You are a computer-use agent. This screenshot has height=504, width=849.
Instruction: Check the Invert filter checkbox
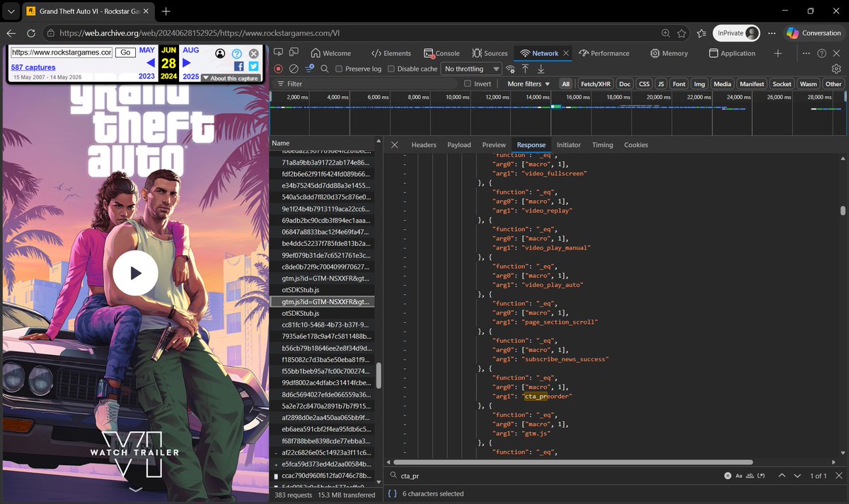pyautogui.click(x=468, y=83)
